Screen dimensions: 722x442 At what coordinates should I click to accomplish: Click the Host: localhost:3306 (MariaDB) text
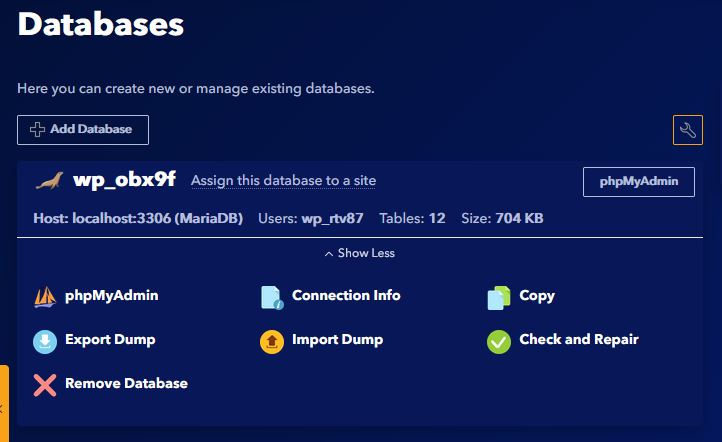pos(138,218)
